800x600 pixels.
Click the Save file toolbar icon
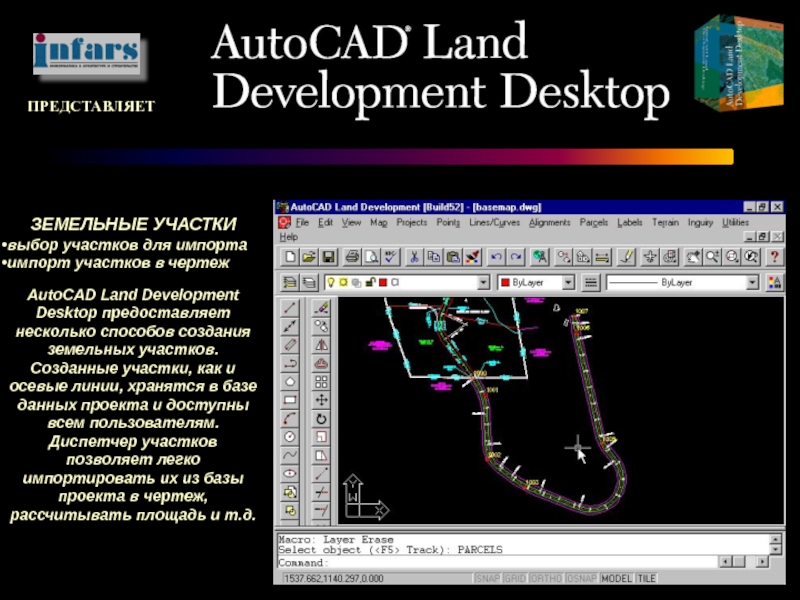coord(330,257)
